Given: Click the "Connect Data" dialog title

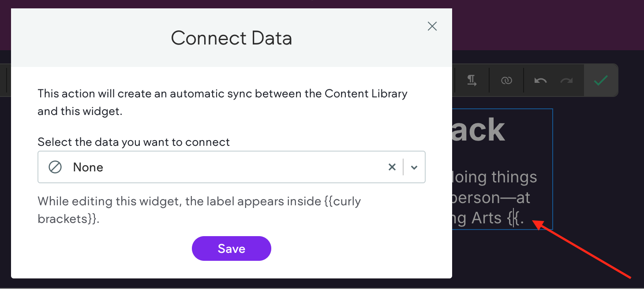Looking at the screenshot, I should [x=231, y=38].
